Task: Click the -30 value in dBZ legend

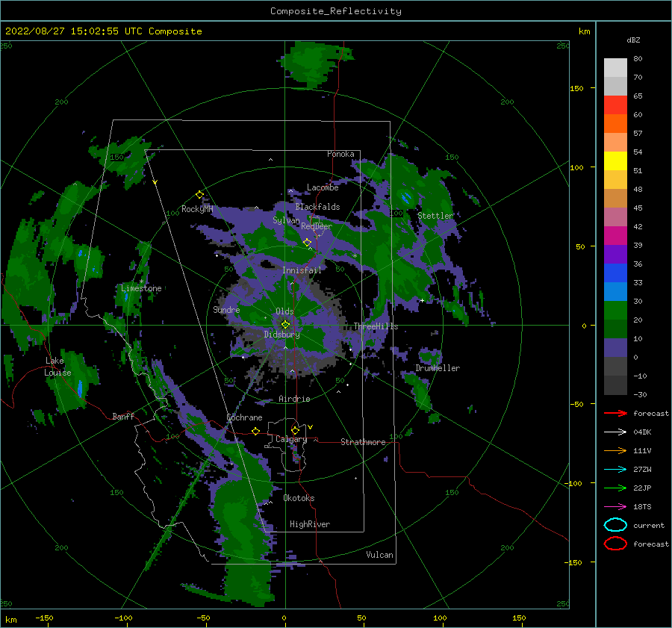Action: click(640, 394)
